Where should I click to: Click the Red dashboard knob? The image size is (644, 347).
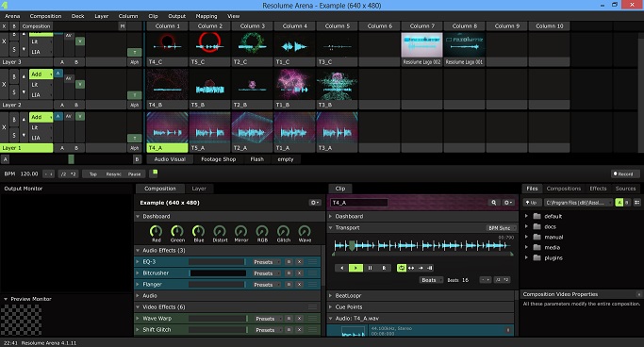(x=157, y=231)
